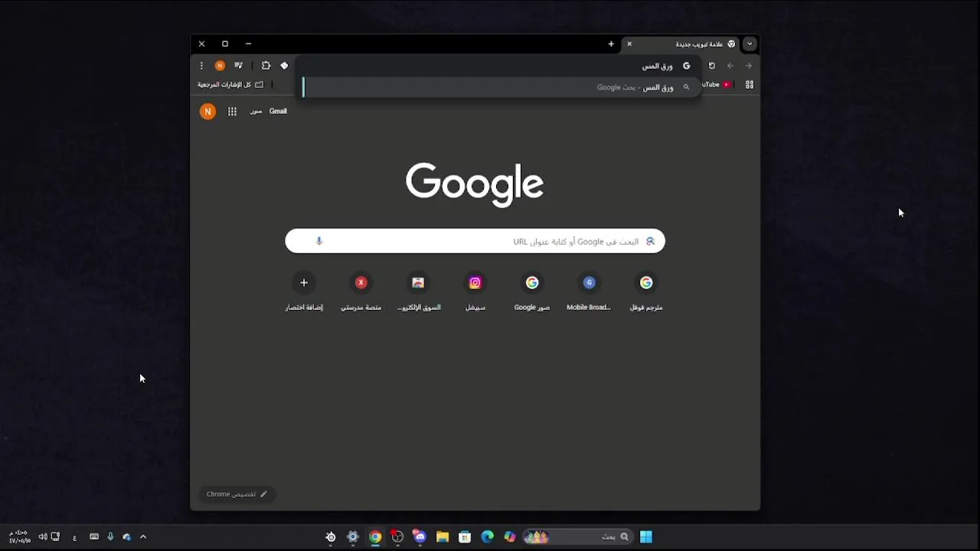The height and width of the screenshot is (551, 980).
Task: Reload the page with the refresh icon
Action: 712,66
